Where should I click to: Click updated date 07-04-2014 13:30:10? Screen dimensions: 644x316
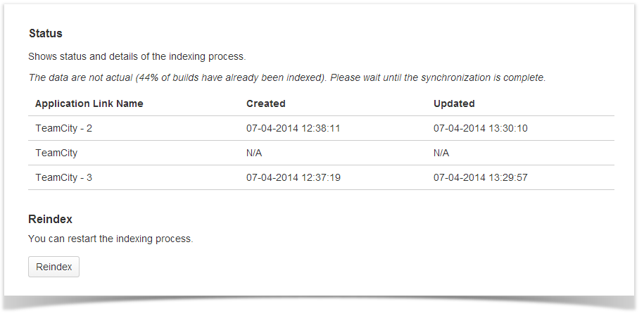pos(480,128)
